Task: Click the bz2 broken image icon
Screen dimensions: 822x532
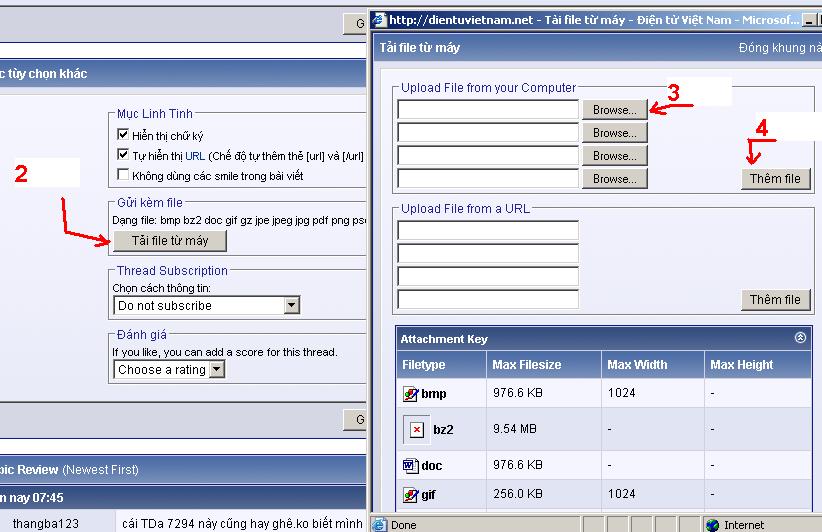Action: click(x=416, y=430)
